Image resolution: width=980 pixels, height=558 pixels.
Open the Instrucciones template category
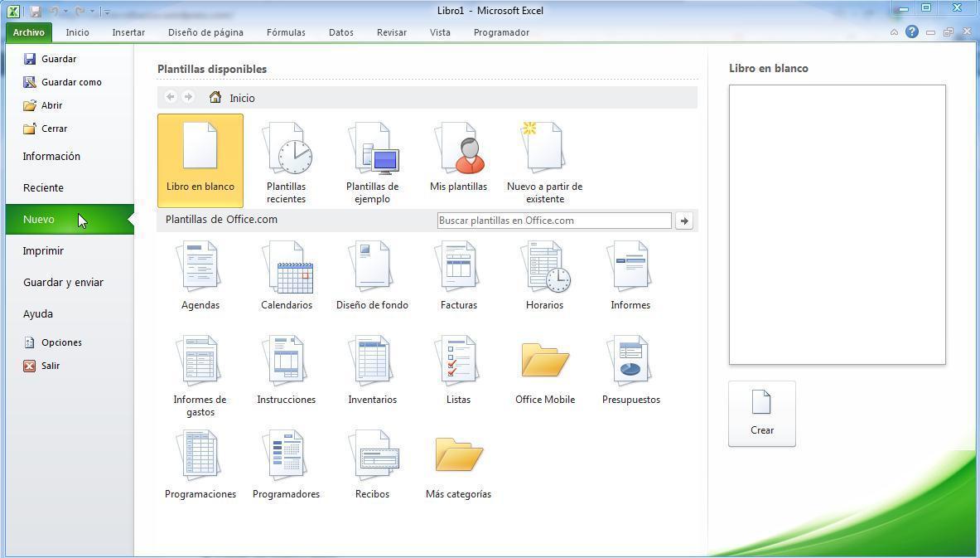[x=287, y=370]
